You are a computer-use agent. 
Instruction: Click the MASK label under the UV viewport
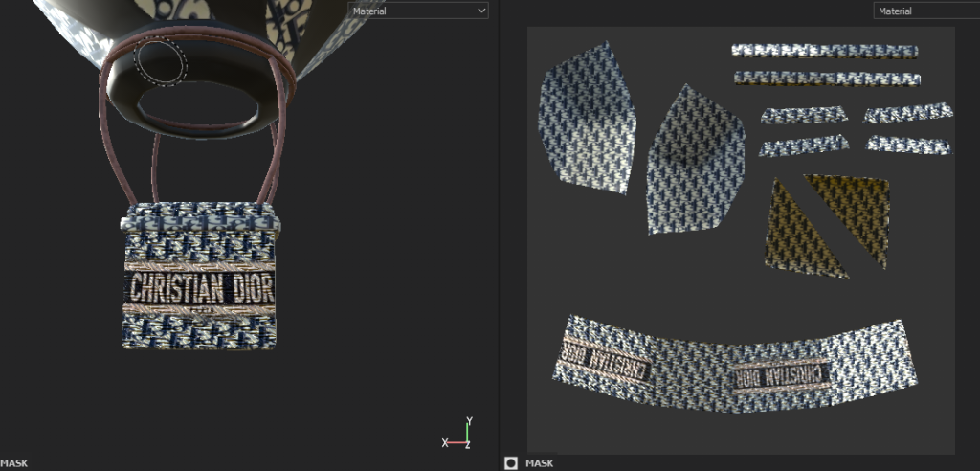point(540,463)
